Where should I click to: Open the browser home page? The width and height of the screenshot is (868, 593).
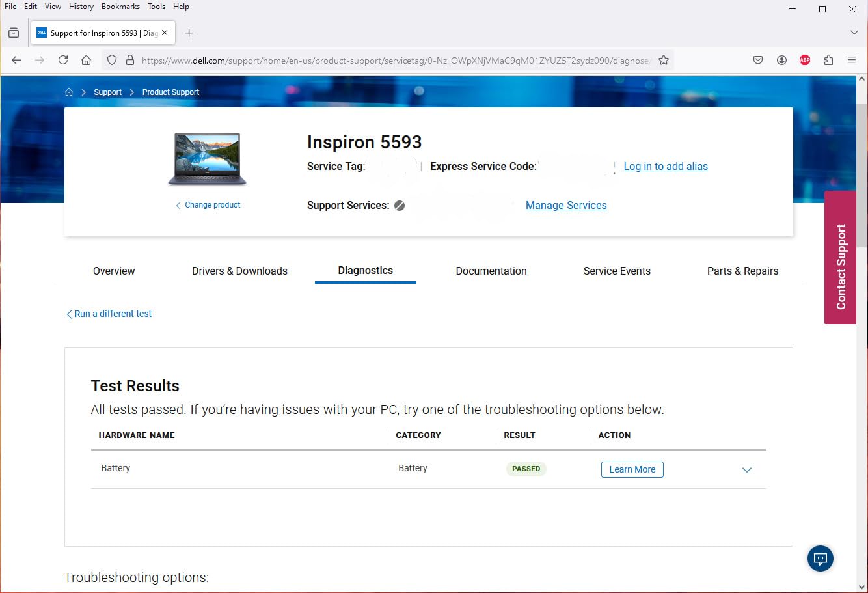[86, 60]
